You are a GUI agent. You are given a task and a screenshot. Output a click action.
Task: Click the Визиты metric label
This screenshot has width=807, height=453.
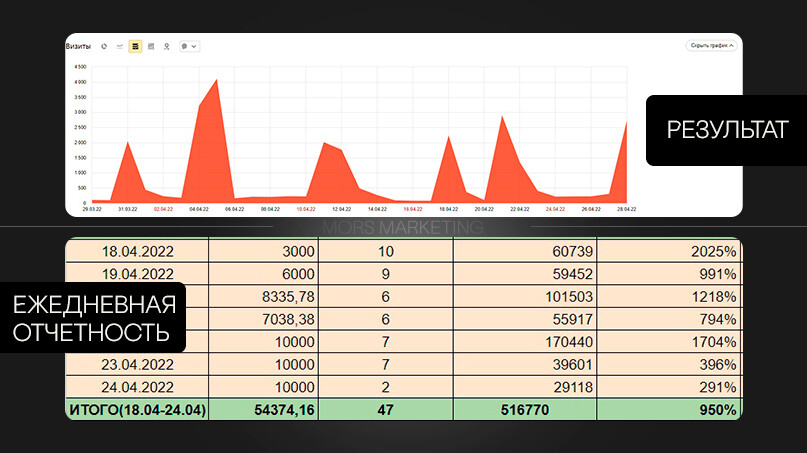coord(78,46)
